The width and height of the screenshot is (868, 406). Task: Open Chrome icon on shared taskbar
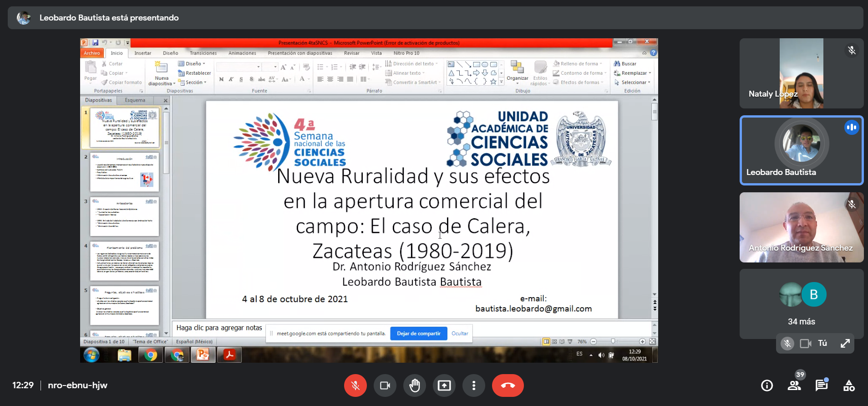(x=150, y=355)
